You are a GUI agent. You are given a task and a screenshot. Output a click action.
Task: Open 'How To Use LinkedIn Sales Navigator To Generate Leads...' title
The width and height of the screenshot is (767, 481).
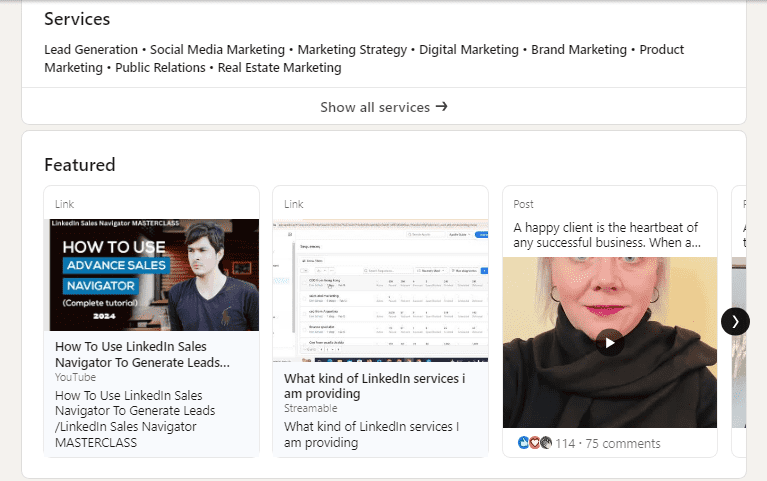pos(142,354)
